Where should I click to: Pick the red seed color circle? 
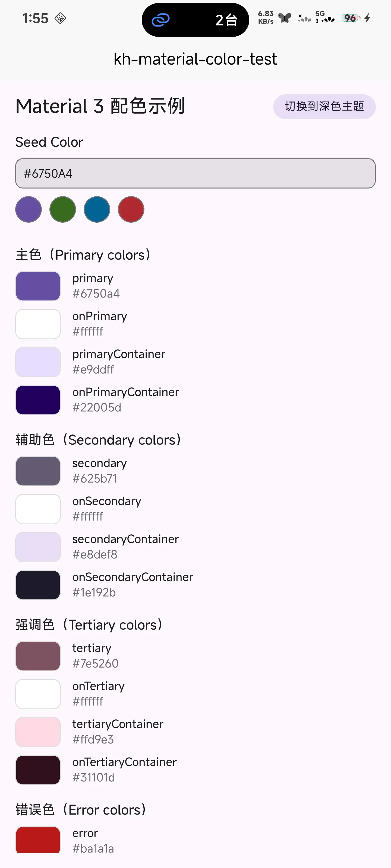click(131, 210)
